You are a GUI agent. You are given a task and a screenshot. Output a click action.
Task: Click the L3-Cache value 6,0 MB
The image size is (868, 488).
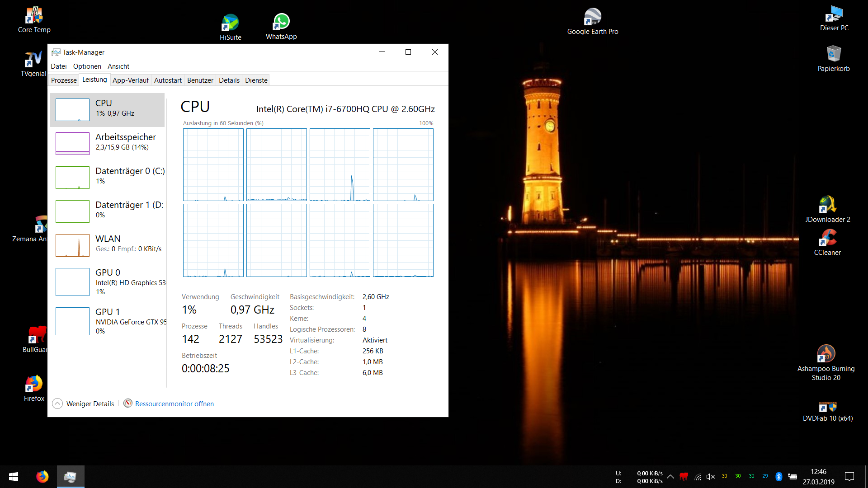(373, 373)
